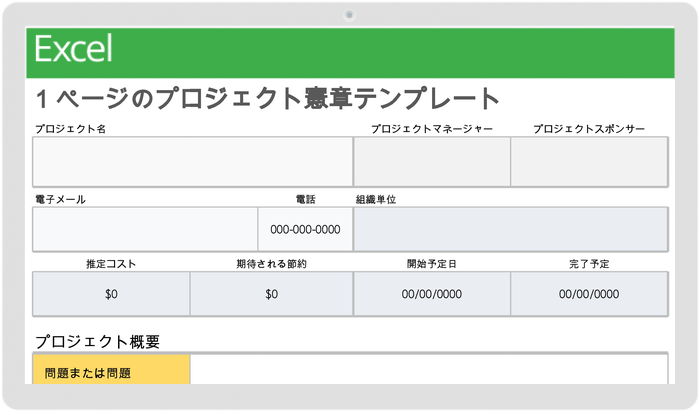Click the Excel logo text
Screen dimensions: 700x412
click(74, 49)
